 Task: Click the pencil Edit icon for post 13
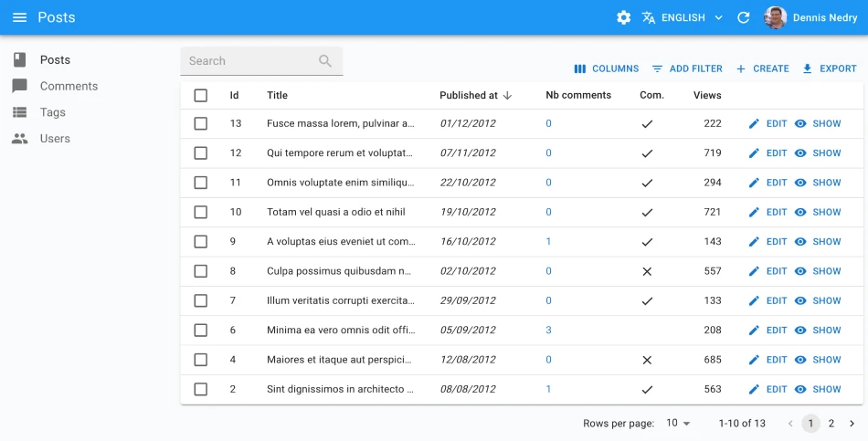click(x=754, y=123)
